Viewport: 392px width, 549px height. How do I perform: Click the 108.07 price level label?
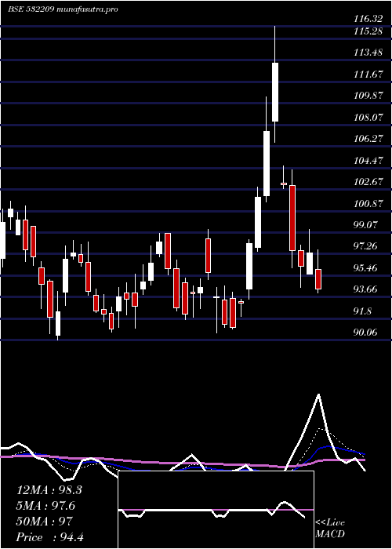point(368,118)
